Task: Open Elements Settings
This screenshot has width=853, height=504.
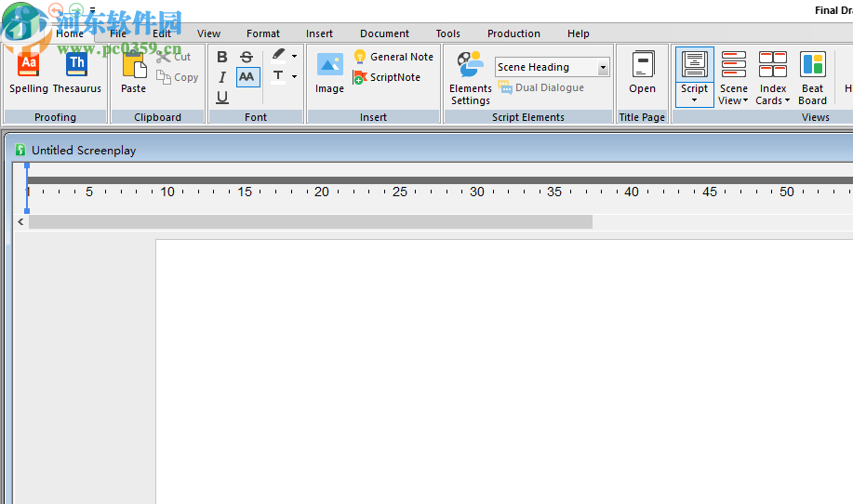Action: pos(470,78)
